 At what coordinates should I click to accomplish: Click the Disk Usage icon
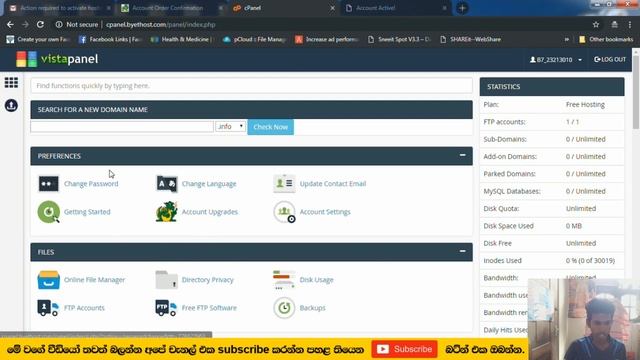click(x=284, y=280)
